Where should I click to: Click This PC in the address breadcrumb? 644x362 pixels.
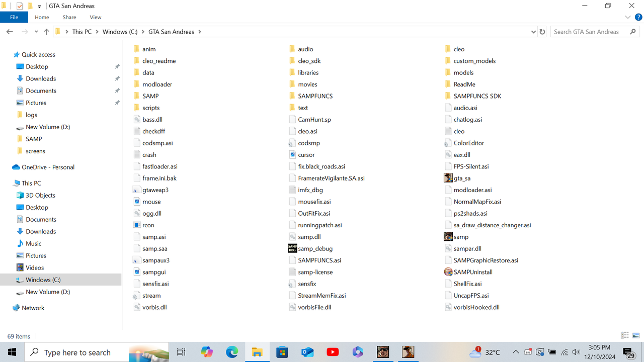[82, 32]
